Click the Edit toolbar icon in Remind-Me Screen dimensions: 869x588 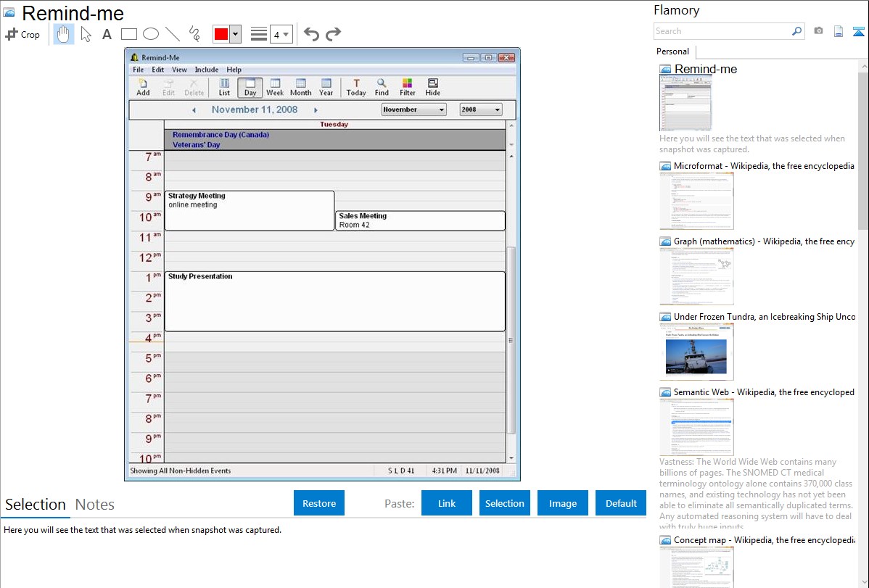click(x=168, y=87)
